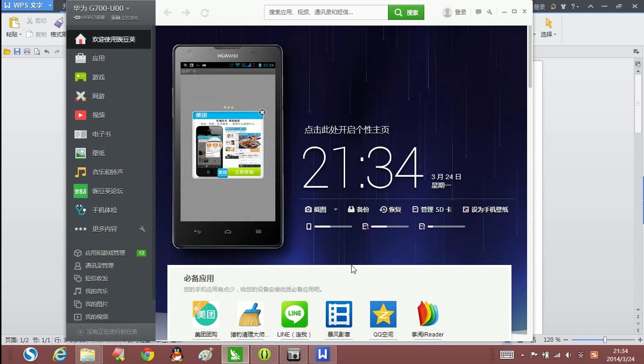The height and width of the screenshot is (364, 644).
Task: Click wrench icon beside 更多内容
Action: click(x=142, y=229)
